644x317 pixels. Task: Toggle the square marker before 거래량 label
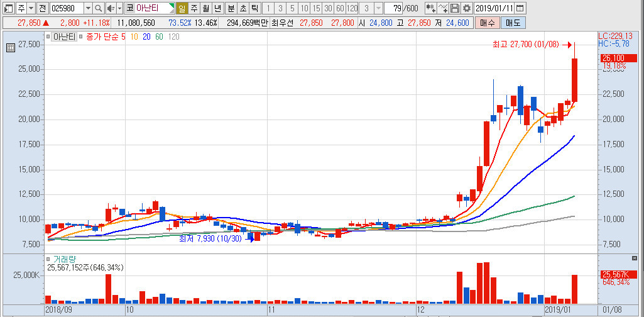pos(48,259)
